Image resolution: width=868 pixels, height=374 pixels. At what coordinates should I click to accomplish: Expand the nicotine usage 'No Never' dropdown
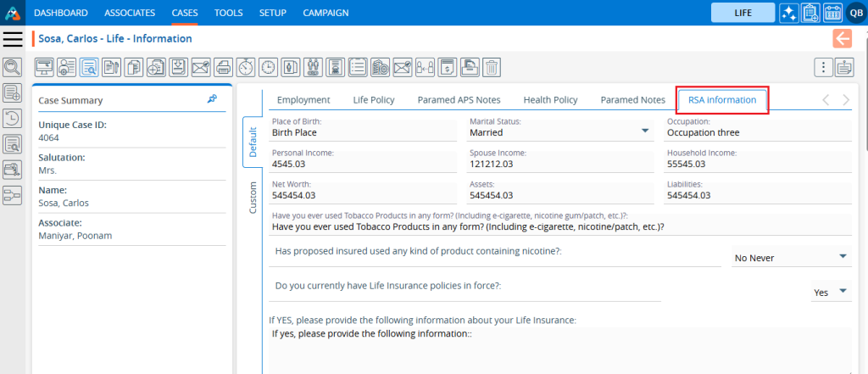pyautogui.click(x=843, y=257)
